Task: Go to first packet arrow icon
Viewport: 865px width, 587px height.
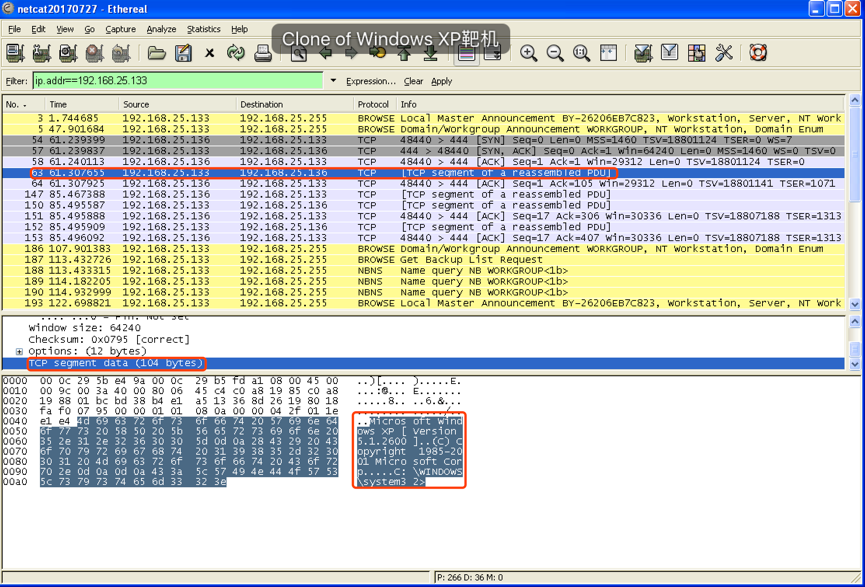Action: click(404, 54)
